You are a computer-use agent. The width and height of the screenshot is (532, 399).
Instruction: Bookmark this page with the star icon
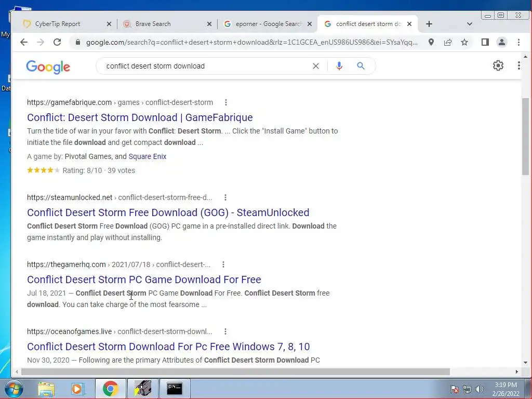[x=464, y=42]
